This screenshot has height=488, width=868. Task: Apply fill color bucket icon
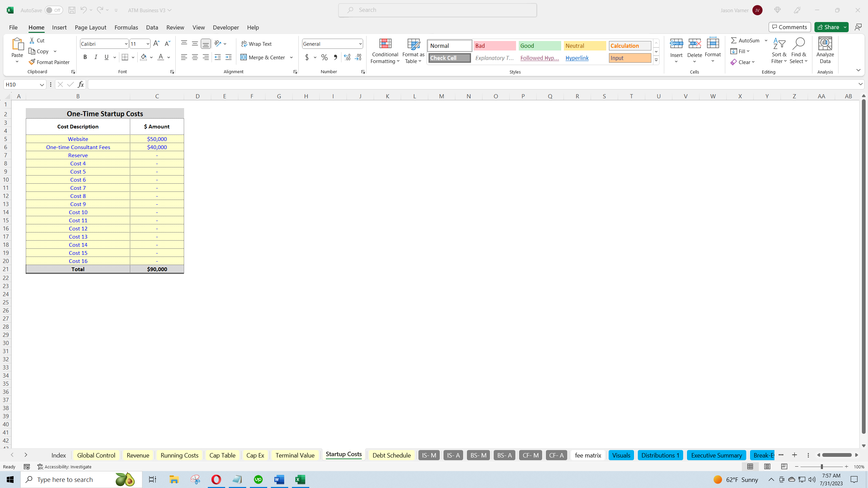pyautogui.click(x=143, y=57)
